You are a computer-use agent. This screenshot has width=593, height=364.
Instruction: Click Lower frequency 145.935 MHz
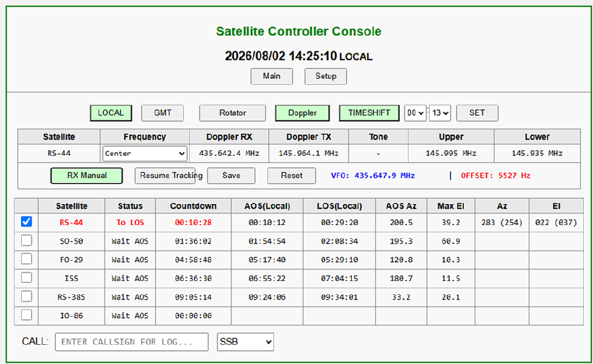click(x=537, y=153)
